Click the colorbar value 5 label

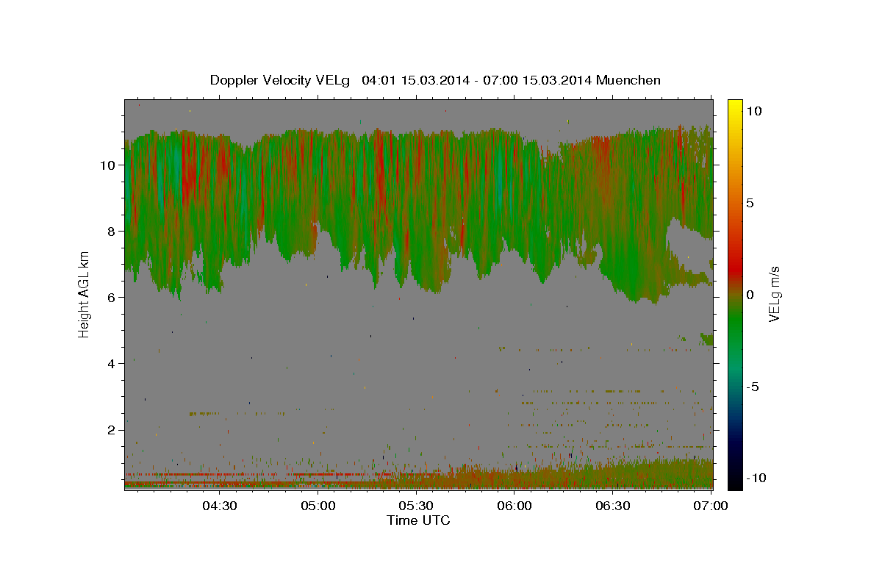pos(750,203)
